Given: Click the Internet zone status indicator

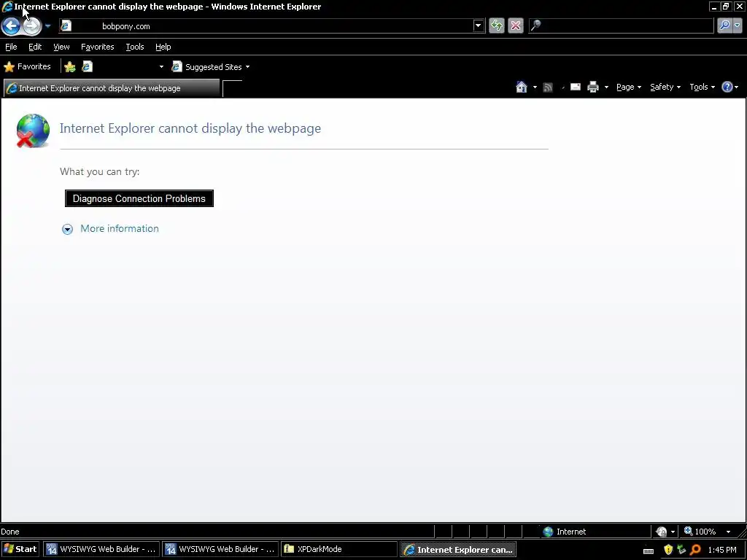Looking at the screenshot, I should (x=565, y=532).
